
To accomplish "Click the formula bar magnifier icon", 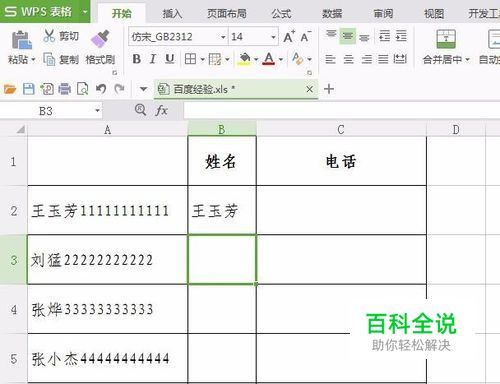I will click(x=140, y=110).
